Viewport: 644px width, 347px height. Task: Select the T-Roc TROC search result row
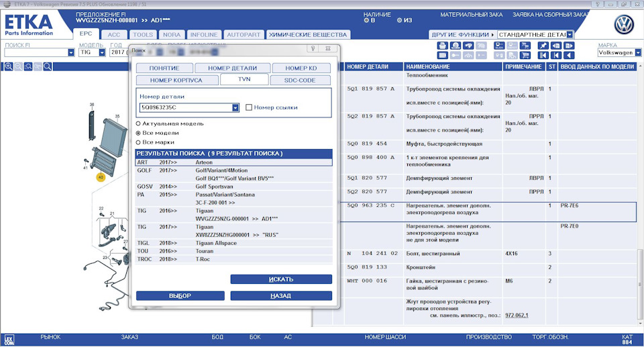233,259
